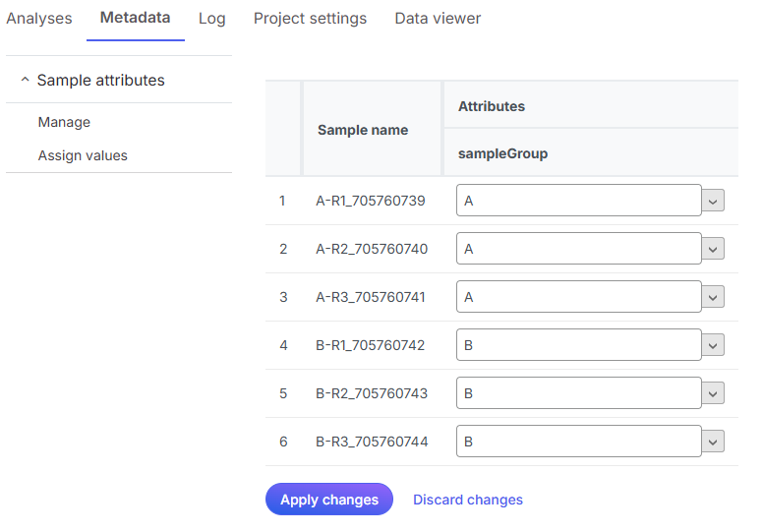Switch to the Analyses tab
763x532 pixels.
(39, 19)
